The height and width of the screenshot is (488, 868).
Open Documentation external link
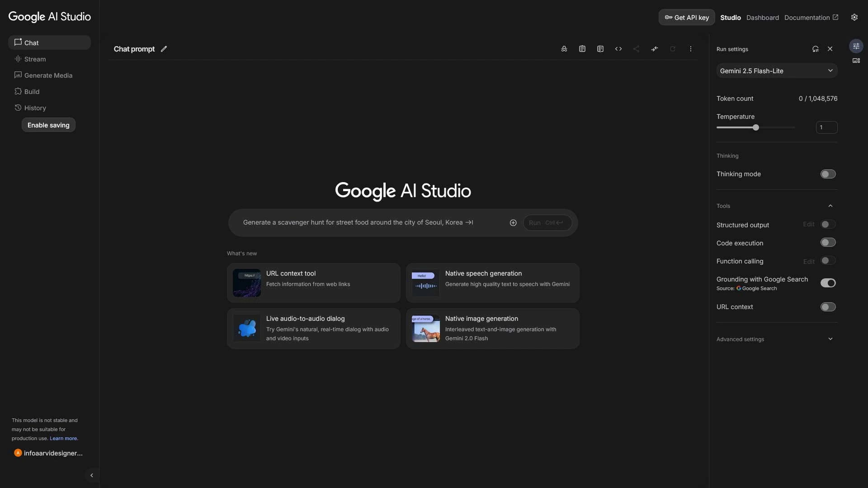(811, 17)
